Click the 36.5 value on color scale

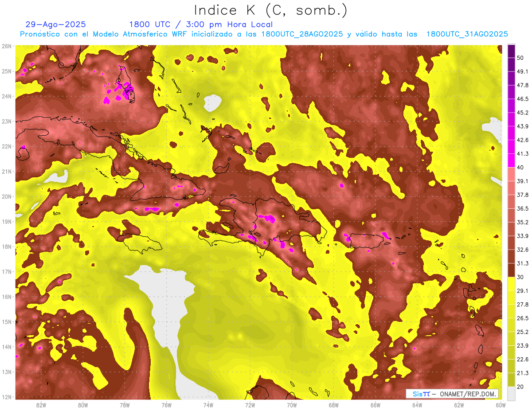(522, 208)
